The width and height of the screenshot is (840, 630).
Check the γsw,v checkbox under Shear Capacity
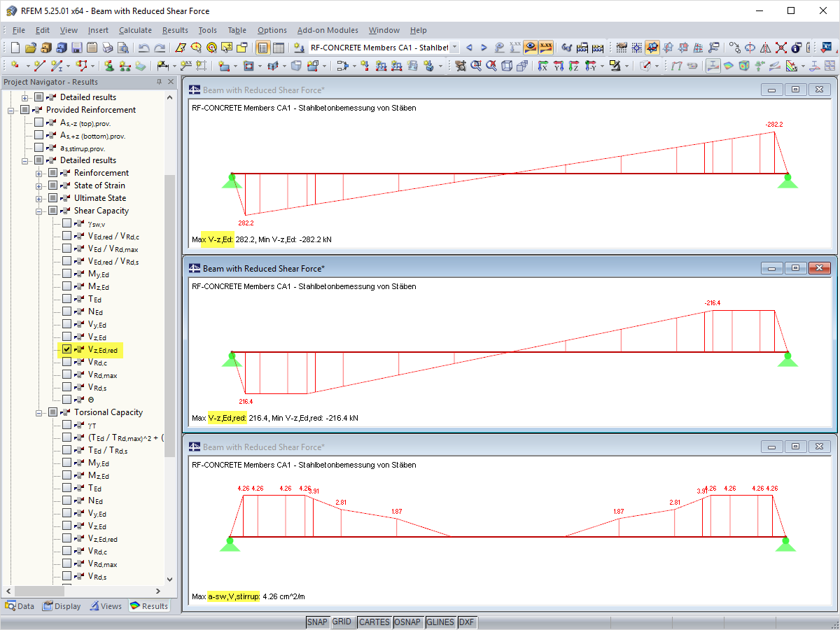tap(66, 223)
